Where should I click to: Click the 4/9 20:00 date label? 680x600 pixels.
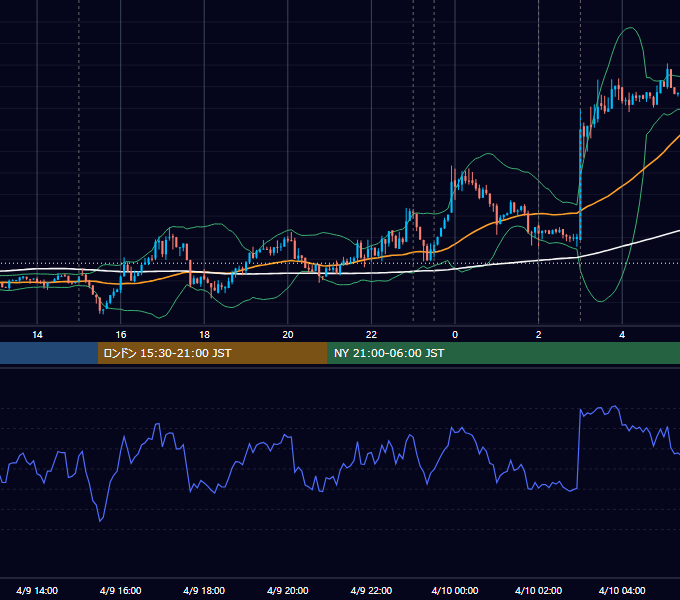(x=288, y=590)
